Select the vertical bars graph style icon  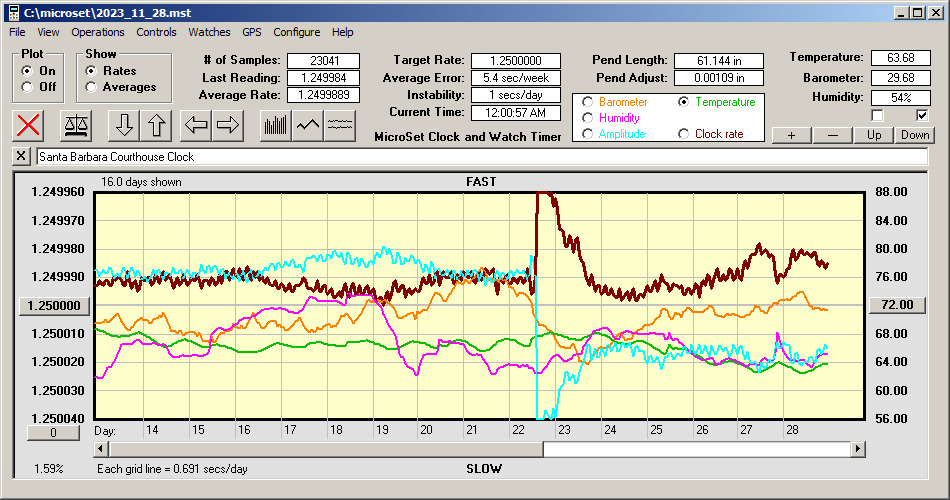pyautogui.click(x=275, y=125)
